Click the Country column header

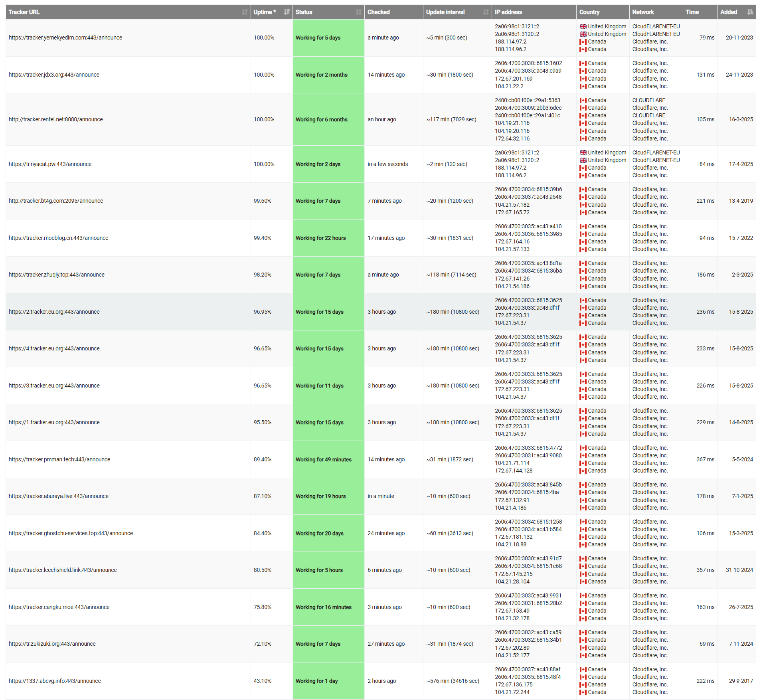[x=589, y=12]
